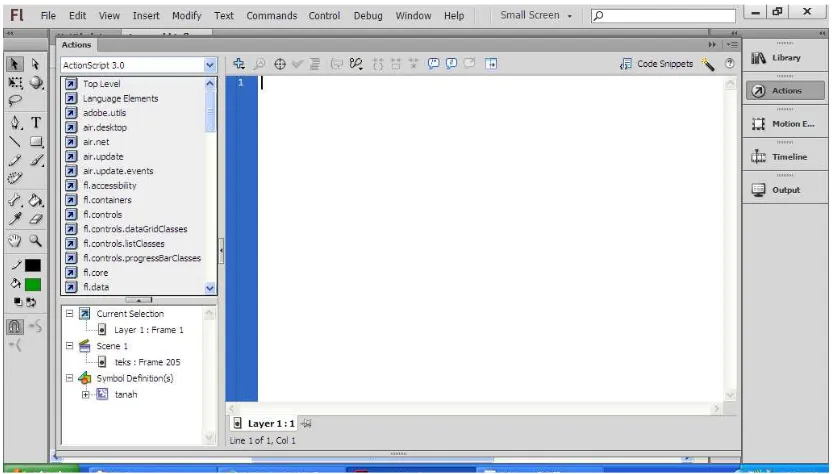The width and height of the screenshot is (832, 474).
Task: Open the Output panel
Action: pos(786,190)
